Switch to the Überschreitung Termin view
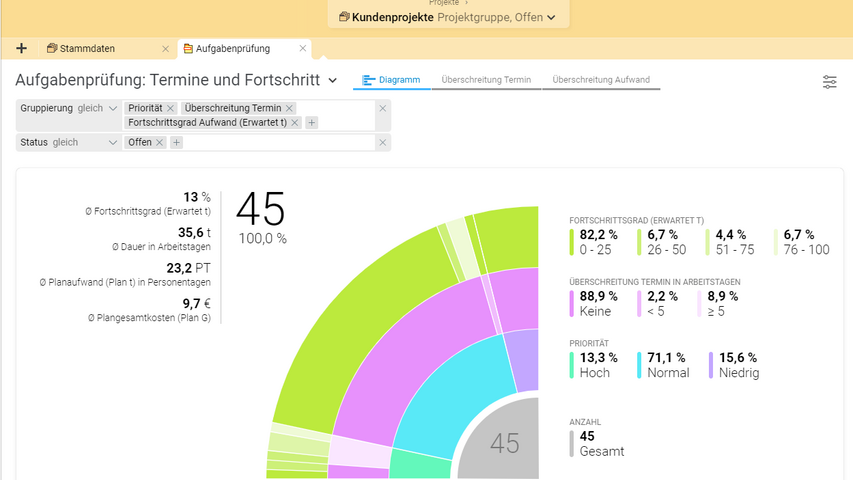 [x=486, y=80]
